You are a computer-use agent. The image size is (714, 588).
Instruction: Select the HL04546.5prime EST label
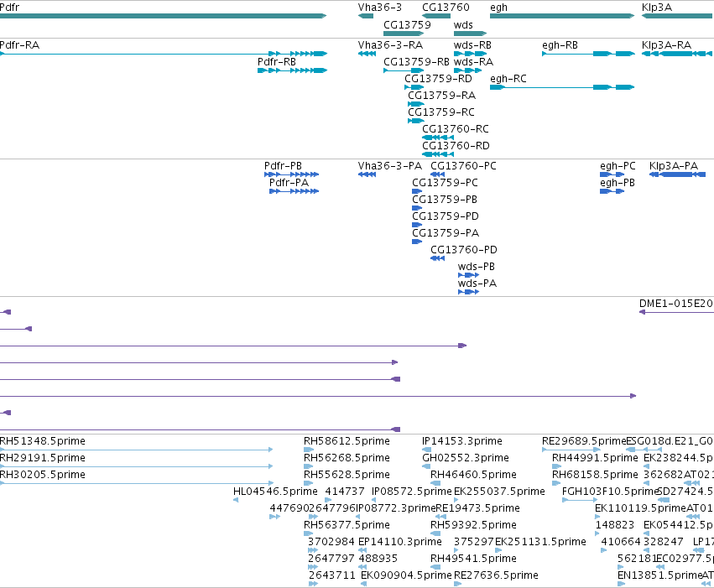pyautogui.click(x=275, y=492)
